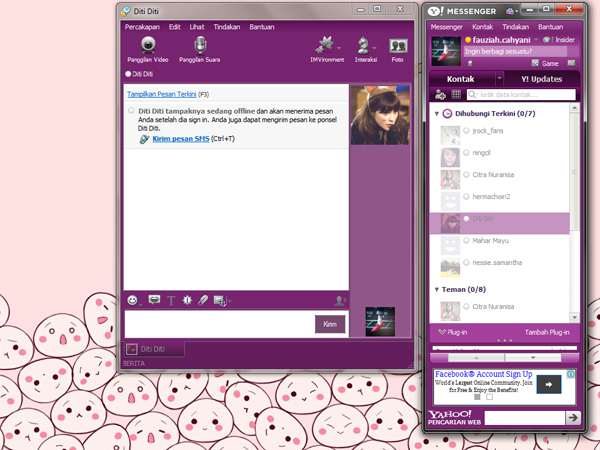
Task: Open the text formatting T icon
Action: tap(171, 301)
